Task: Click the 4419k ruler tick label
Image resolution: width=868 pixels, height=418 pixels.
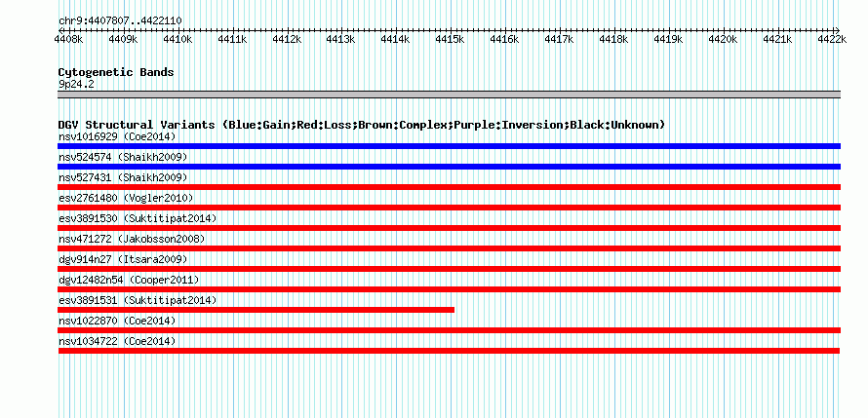Action: tap(668, 39)
